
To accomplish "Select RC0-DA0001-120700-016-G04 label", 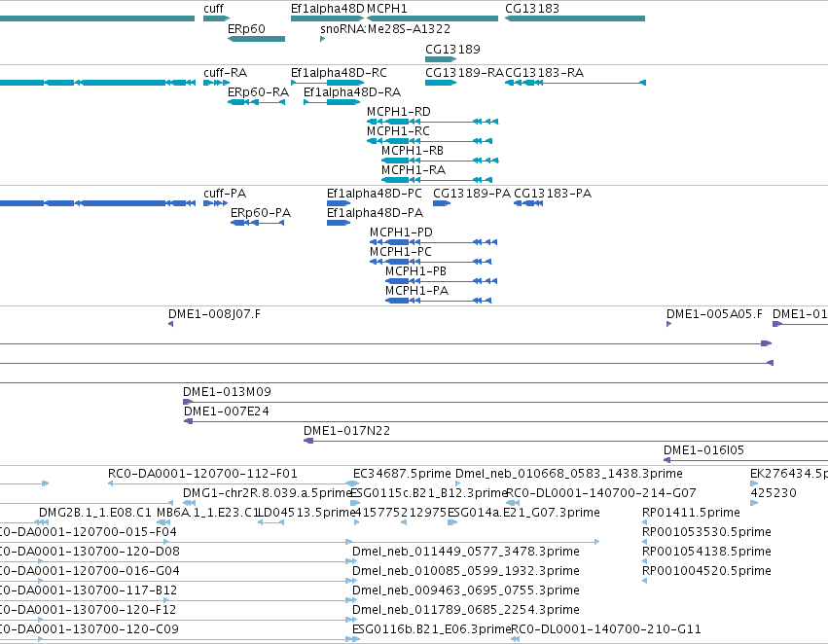I will click(x=90, y=571).
